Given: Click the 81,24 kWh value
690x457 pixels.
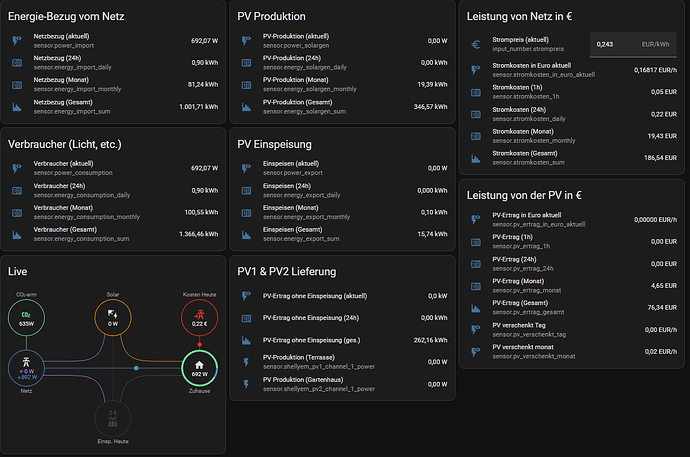Looking at the screenshot, I should pyautogui.click(x=203, y=85).
